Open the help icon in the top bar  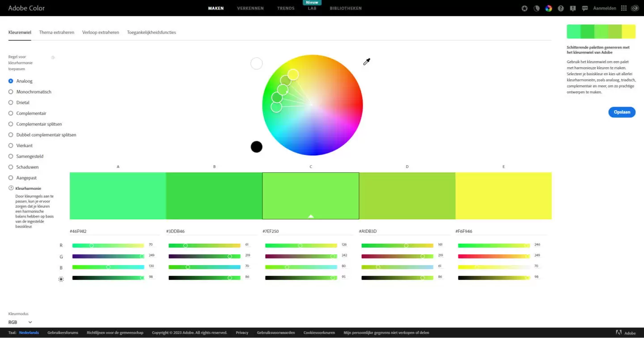(x=560, y=8)
